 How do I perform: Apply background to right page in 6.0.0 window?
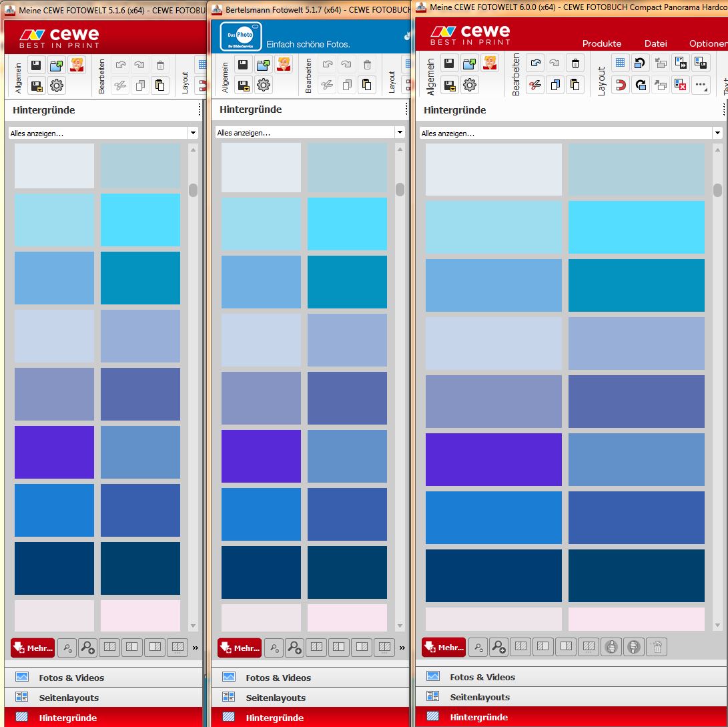[566, 647]
